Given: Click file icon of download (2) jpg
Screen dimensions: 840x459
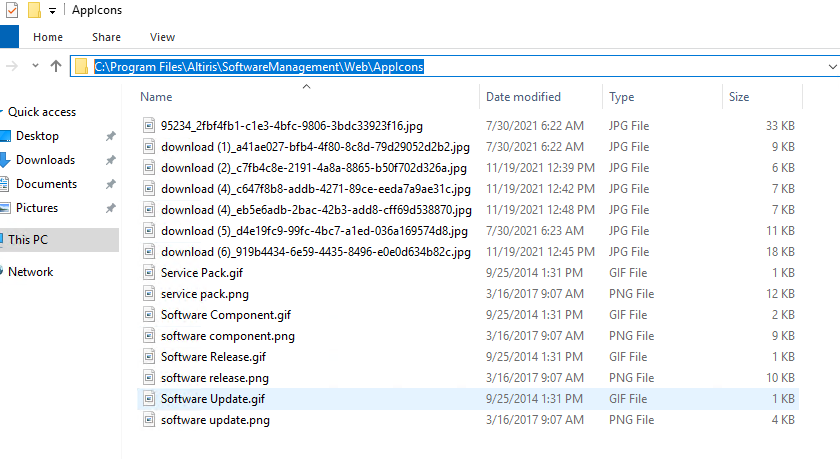Looking at the screenshot, I should [149, 168].
